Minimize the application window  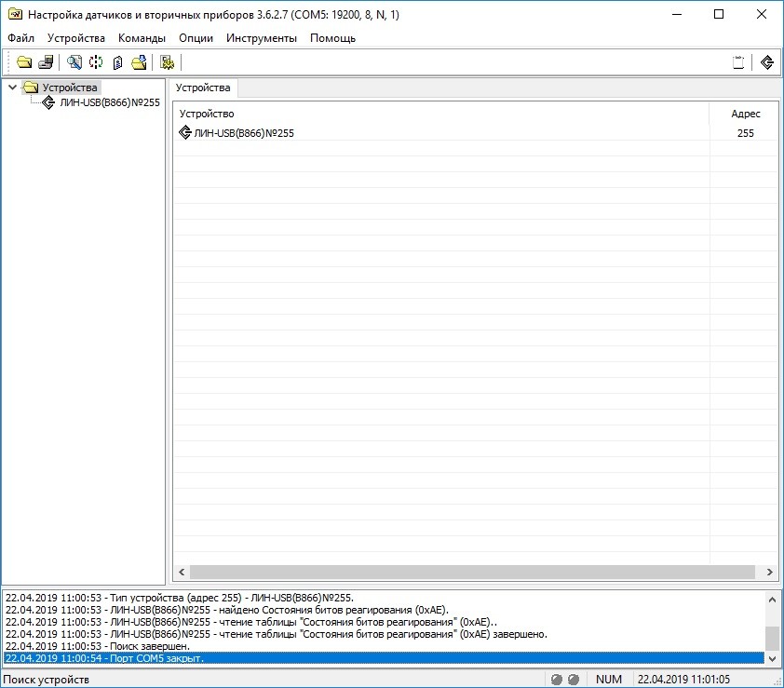click(x=677, y=15)
